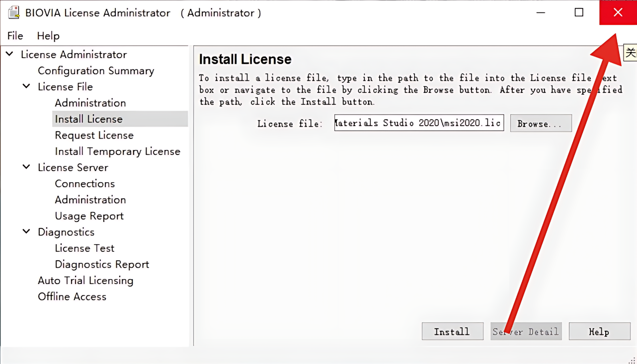
Task: Open the Usage Report item
Action: 89,216
